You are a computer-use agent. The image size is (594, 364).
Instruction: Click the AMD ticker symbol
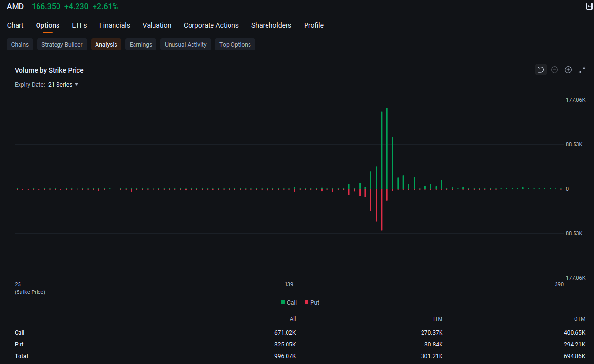click(15, 7)
